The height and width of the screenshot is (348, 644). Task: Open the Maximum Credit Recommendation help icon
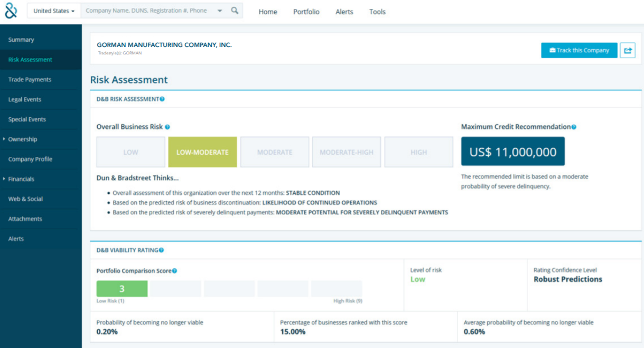[574, 127]
